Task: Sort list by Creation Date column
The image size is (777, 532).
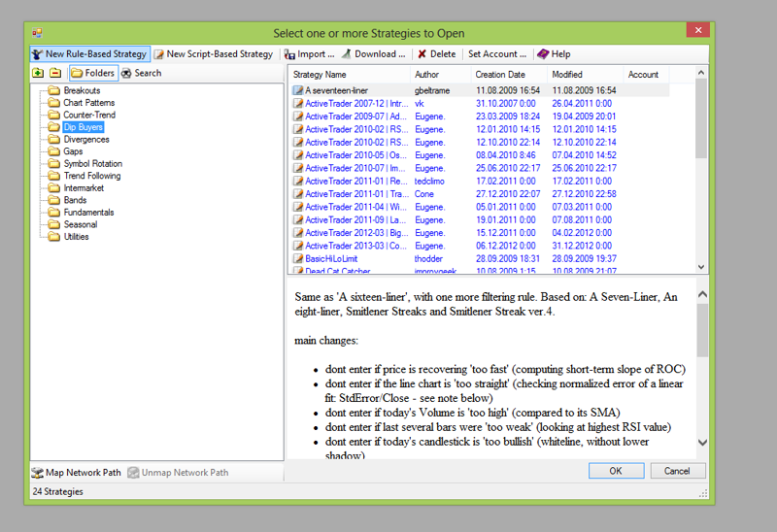Action: (x=499, y=75)
